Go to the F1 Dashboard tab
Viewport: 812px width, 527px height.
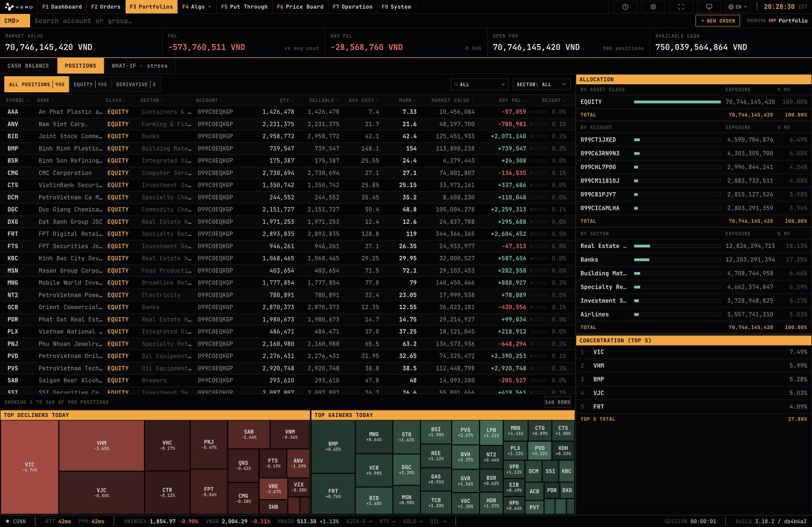click(62, 7)
